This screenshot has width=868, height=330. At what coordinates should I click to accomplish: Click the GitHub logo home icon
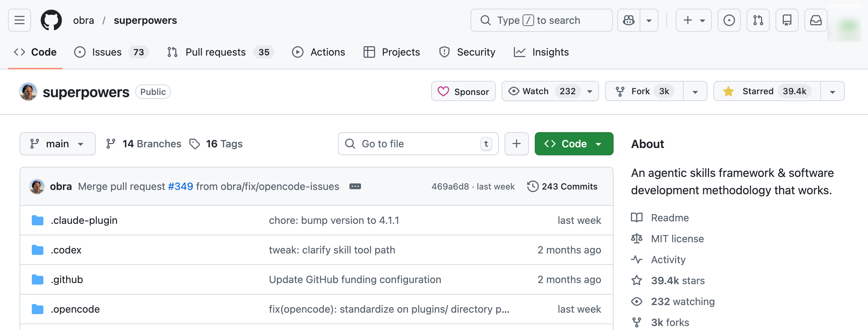pos(51,20)
